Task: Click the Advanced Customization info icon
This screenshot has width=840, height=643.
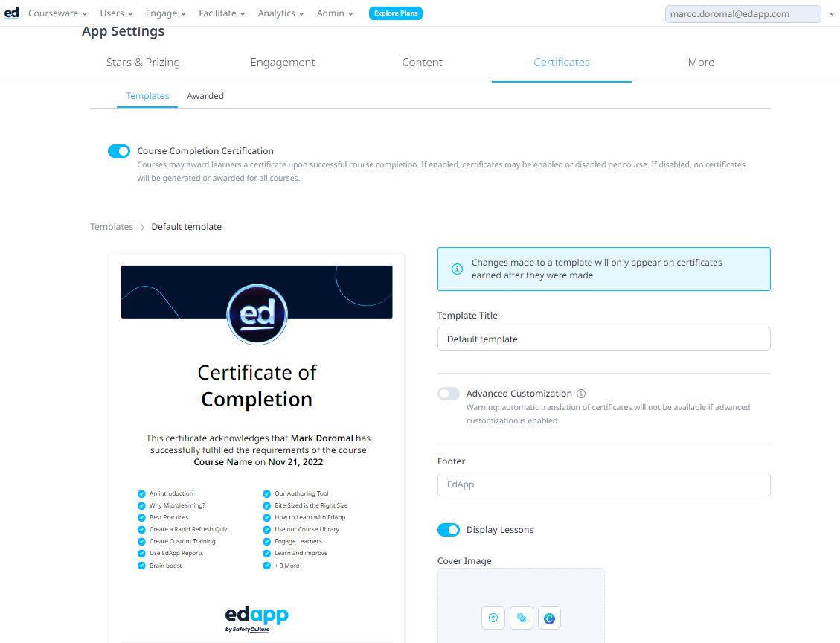Action: coord(581,394)
